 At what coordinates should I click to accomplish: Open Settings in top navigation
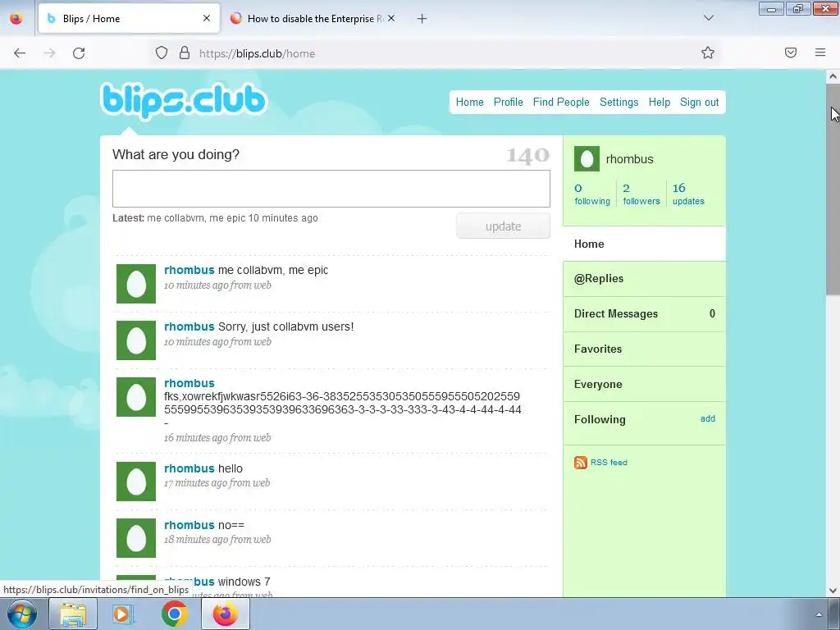tap(619, 102)
